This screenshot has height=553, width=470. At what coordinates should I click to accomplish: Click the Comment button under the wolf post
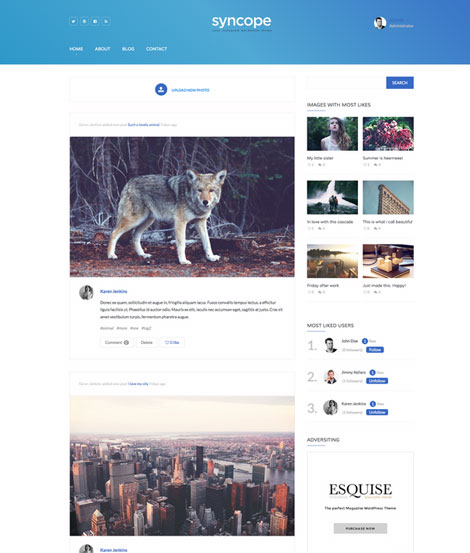pos(117,342)
